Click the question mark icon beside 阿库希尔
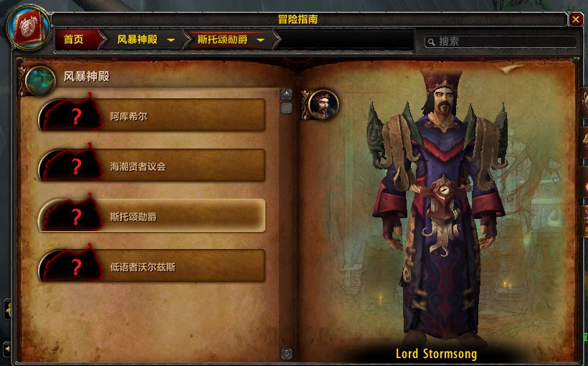The height and width of the screenshot is (366, 588). 77,116
